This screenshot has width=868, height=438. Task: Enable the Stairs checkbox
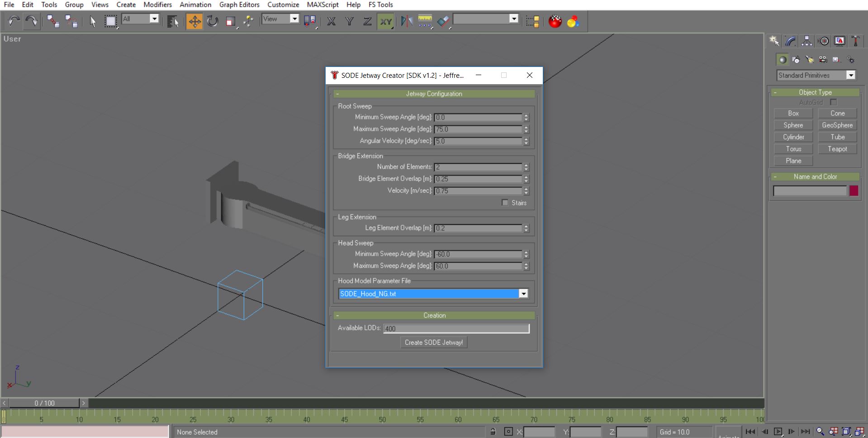(x=505, y=203)
